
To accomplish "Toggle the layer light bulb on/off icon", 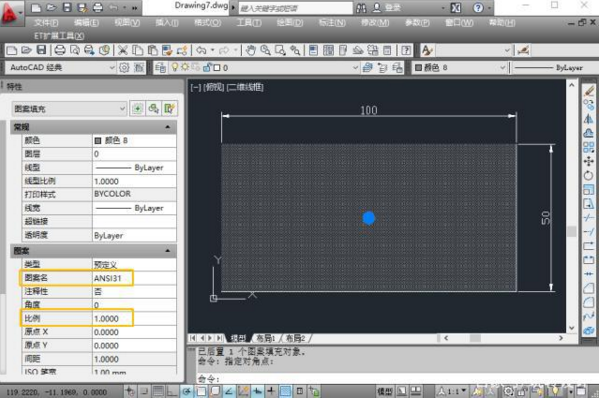I will pyautogui.click(x=175, y=68).
